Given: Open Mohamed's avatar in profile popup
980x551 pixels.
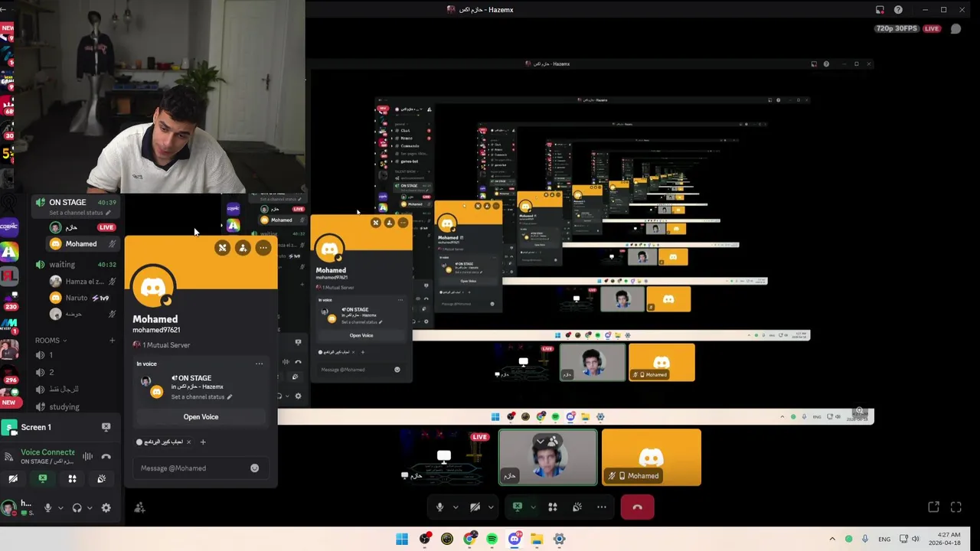Looking at the screenshot, I should (153, 288).
